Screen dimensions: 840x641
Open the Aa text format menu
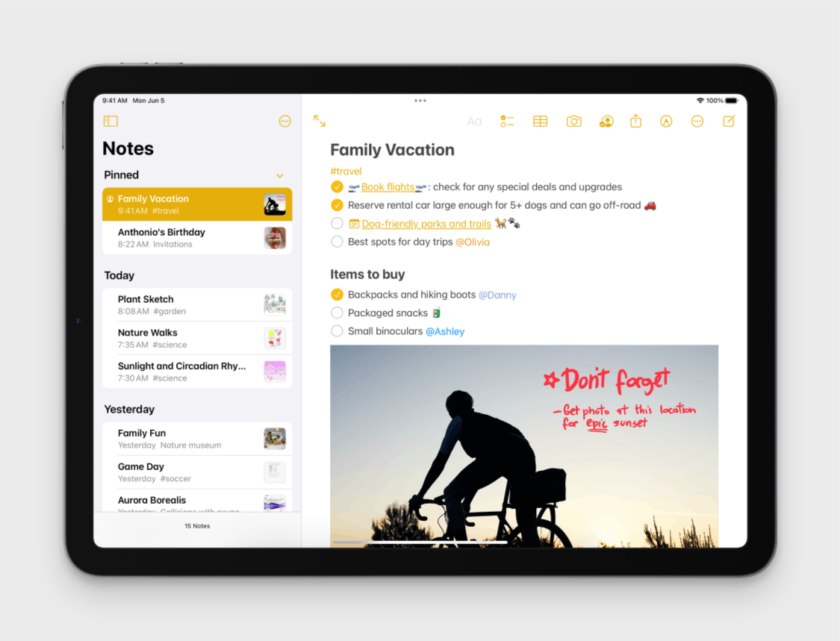click(x=474, y=122)
